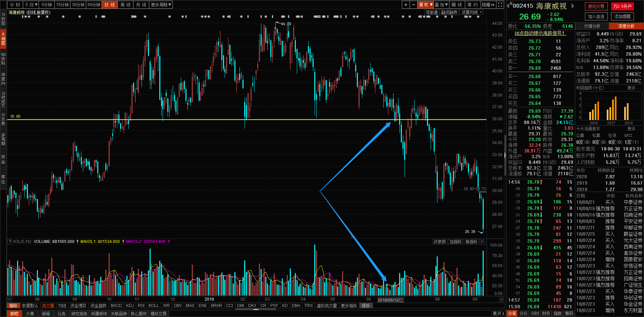644x317 pixels.
Task: Go to next stock with right arrow
Action: tap(573, 6)
